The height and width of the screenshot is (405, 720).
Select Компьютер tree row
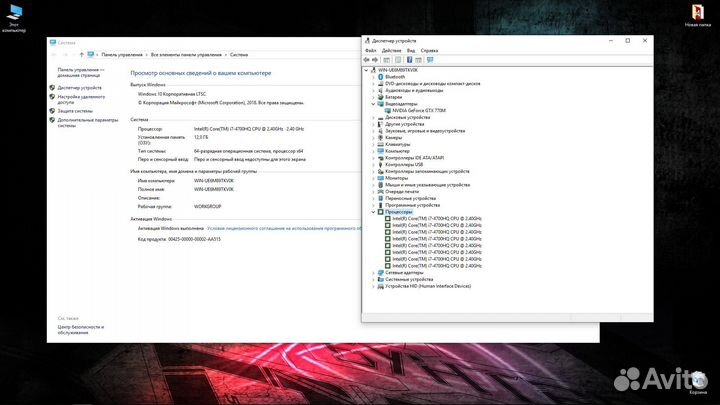(397, 151)
